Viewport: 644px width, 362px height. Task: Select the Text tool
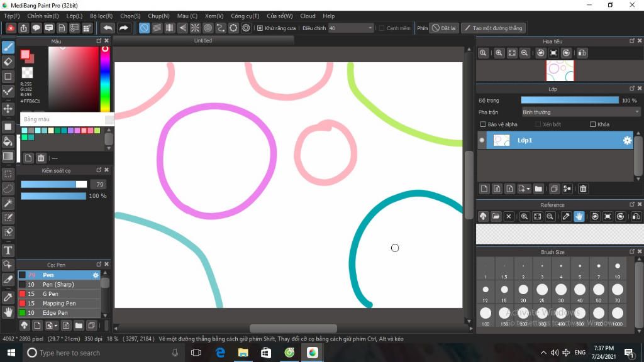coord(8,250)
